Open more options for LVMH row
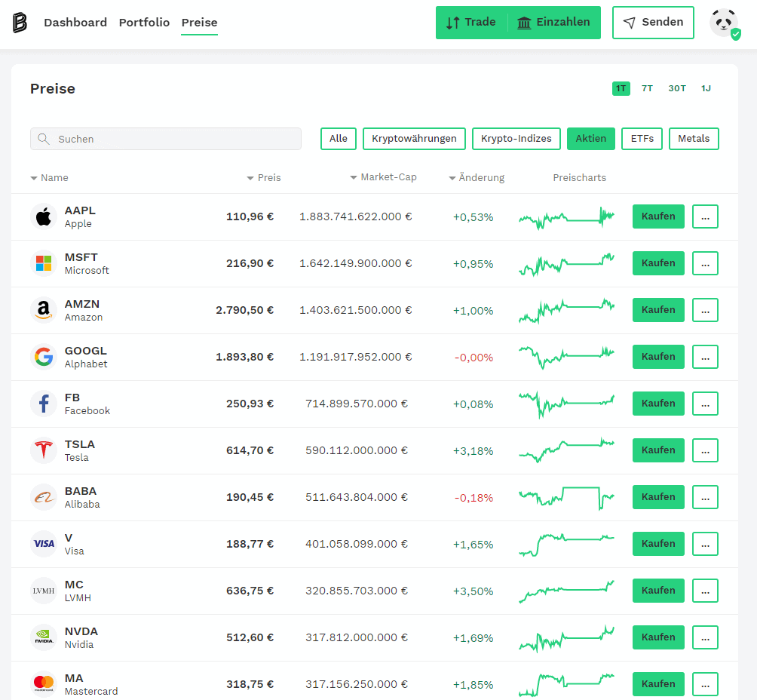The height and width of the screenshot is (700, 757). click(705, 591)
